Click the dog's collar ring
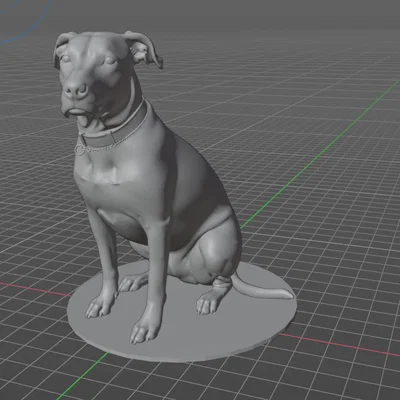This screenshot has height=400, width=400. click(80, 150)
